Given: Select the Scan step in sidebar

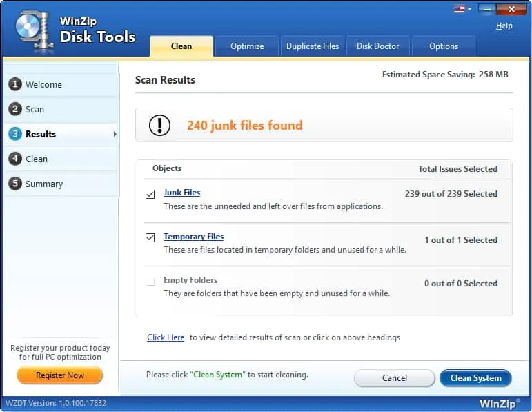Looking at the screenshot, I should click(61, 109).
